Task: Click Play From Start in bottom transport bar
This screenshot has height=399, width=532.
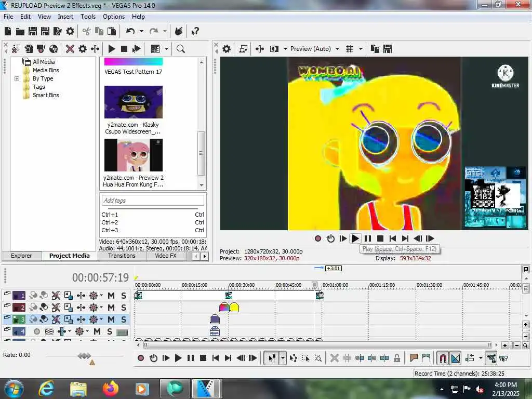Action: (x=166, y=358)
